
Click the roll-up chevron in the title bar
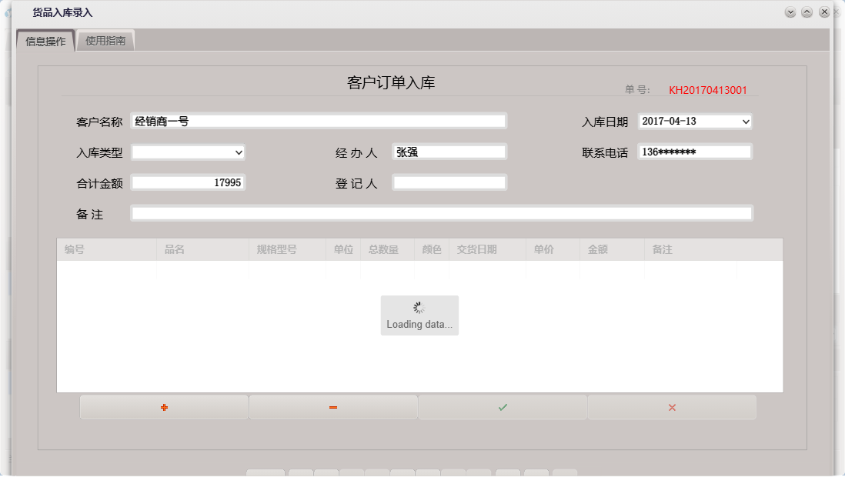coord(807,12)
